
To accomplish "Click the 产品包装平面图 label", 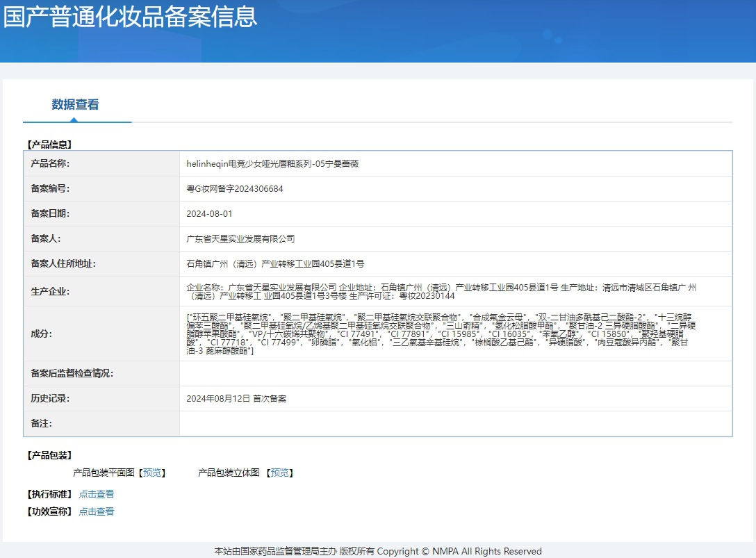I will pos(104,473).
